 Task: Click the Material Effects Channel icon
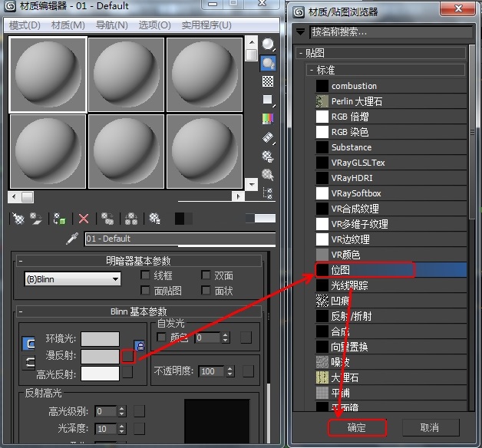tap(183, 219)
